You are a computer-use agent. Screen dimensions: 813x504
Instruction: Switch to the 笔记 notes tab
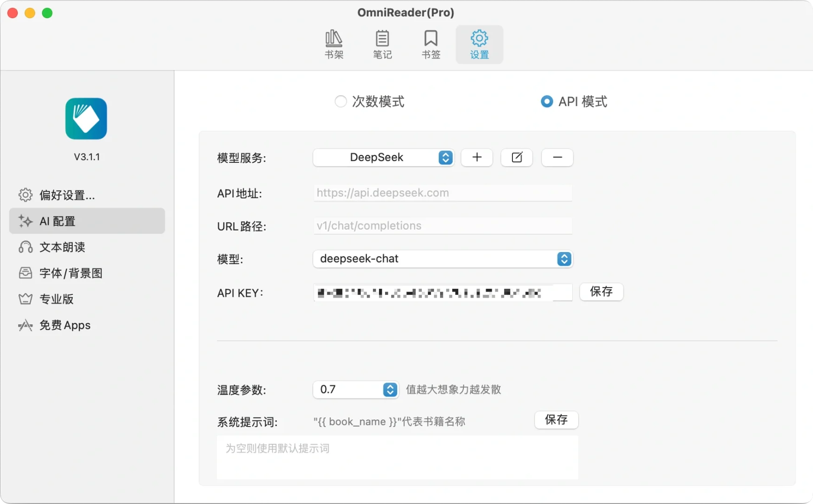[382, 44]
